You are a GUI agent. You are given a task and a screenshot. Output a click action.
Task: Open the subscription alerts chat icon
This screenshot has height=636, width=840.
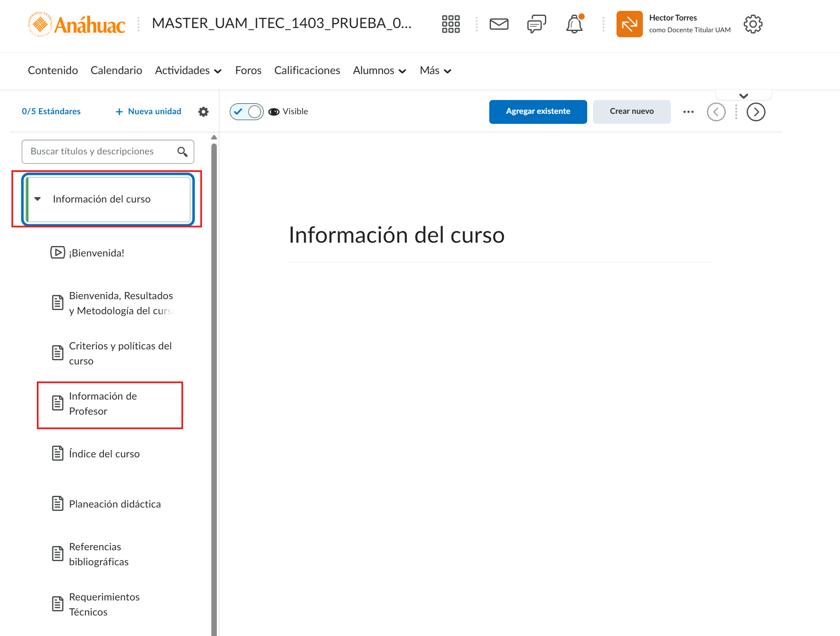(537, 24)
